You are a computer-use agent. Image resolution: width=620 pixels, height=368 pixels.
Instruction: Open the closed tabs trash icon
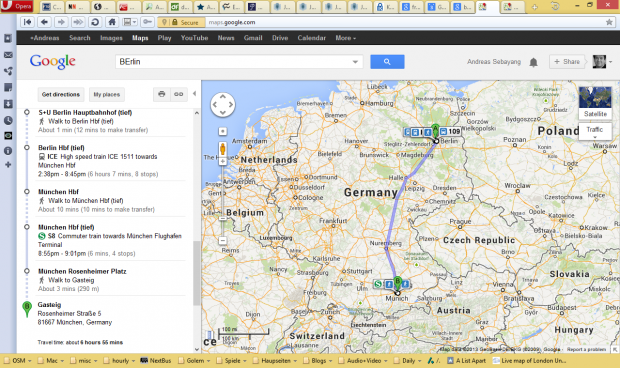click(x=555, y=6)
